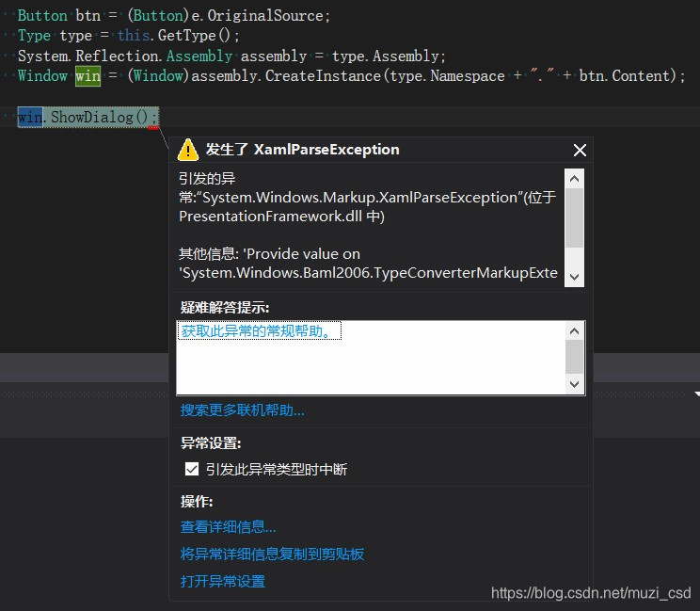
Task: Click e.OriginalSource in first code line
Action: pyautogui.click(x=261, y=16)
